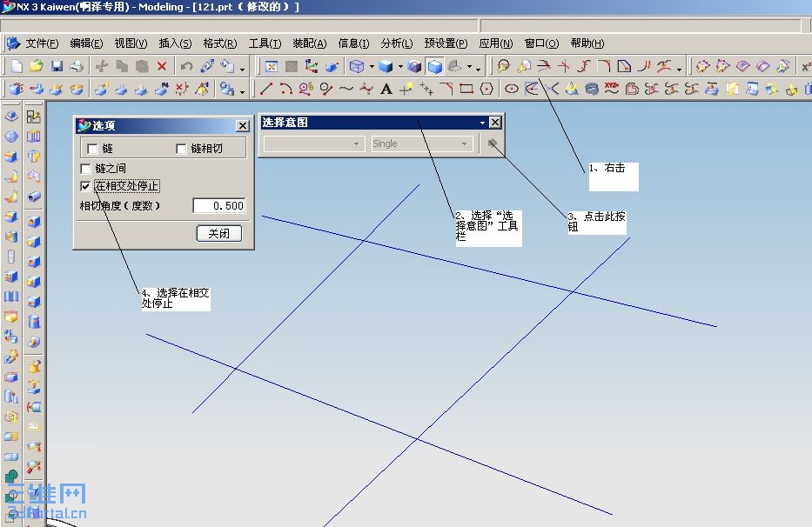The image size is (812, 527).
Task: Click the red X Delete icon
Action: coord(162,66)
